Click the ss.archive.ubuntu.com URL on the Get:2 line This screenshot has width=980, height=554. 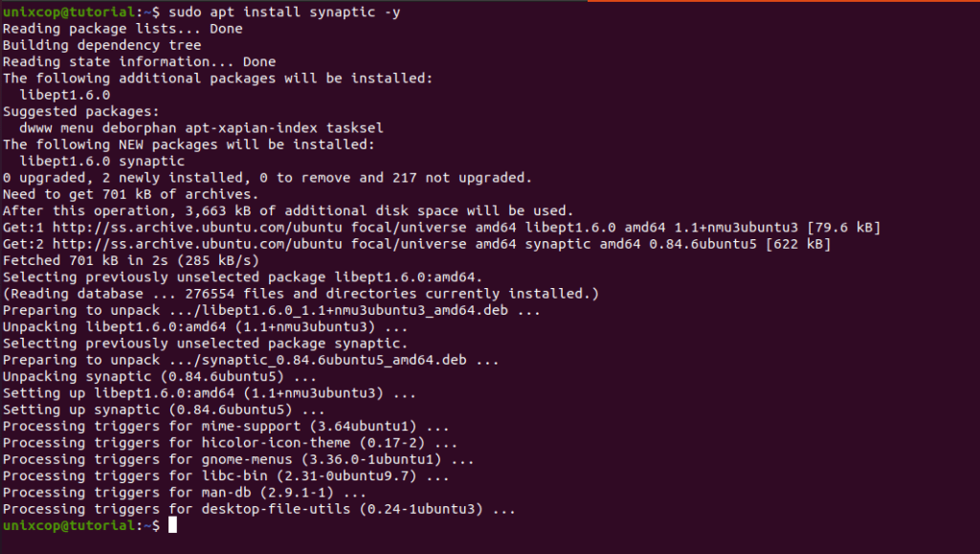pyautogui.click(x=197, y=244)
